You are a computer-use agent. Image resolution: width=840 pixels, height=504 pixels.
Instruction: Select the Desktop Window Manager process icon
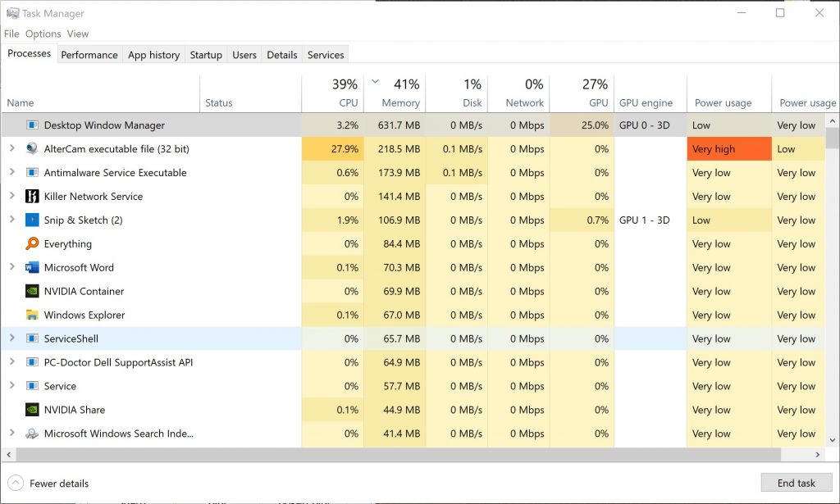click(x=32, y=125)
